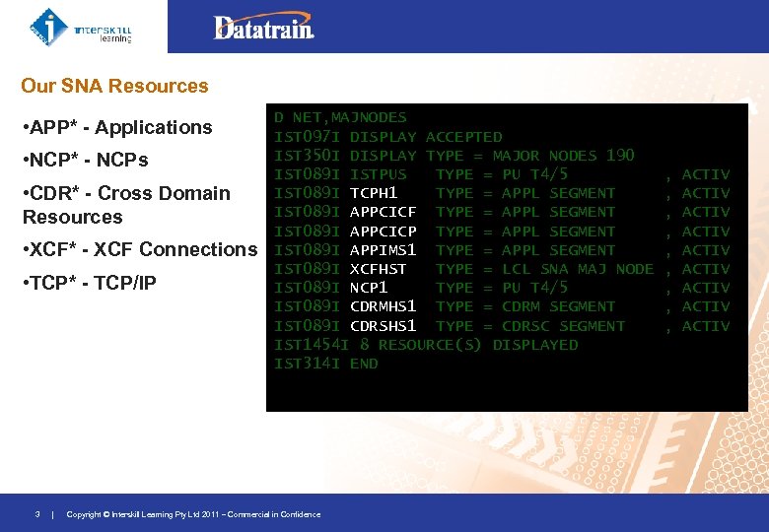769x532 pixels.
Task: Click ACTIV status on the XCFHST row
Action: pyautogui.click(x=705, y=269)
